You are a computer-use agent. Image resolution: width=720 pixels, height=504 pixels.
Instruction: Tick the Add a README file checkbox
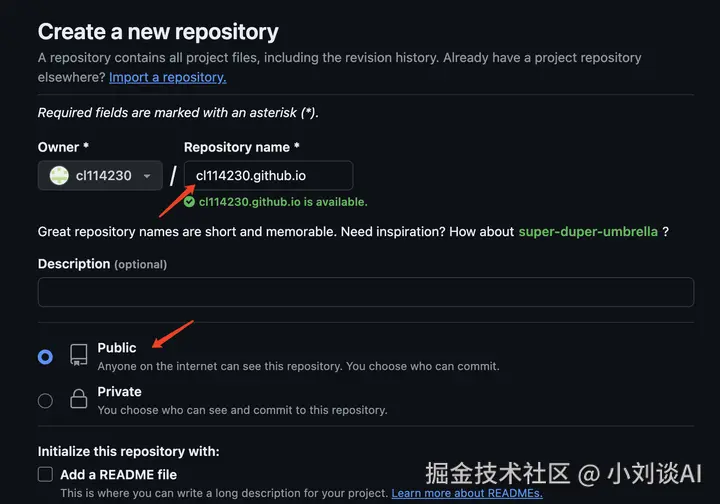[45, 474]
